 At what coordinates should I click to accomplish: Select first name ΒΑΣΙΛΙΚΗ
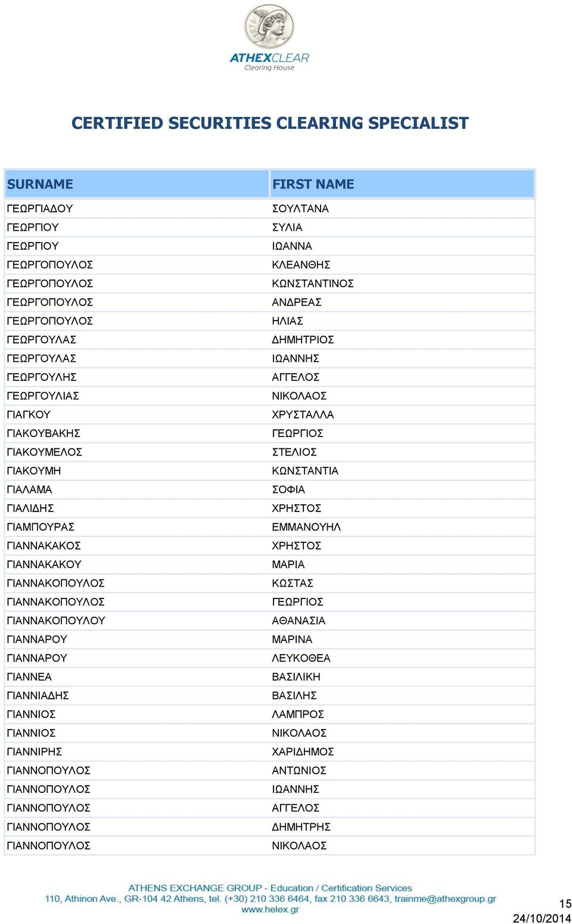point(296,677)
